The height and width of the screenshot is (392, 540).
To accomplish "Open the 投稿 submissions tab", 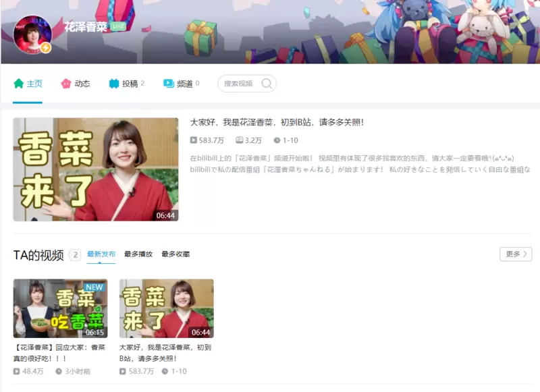I will [126, 84].
